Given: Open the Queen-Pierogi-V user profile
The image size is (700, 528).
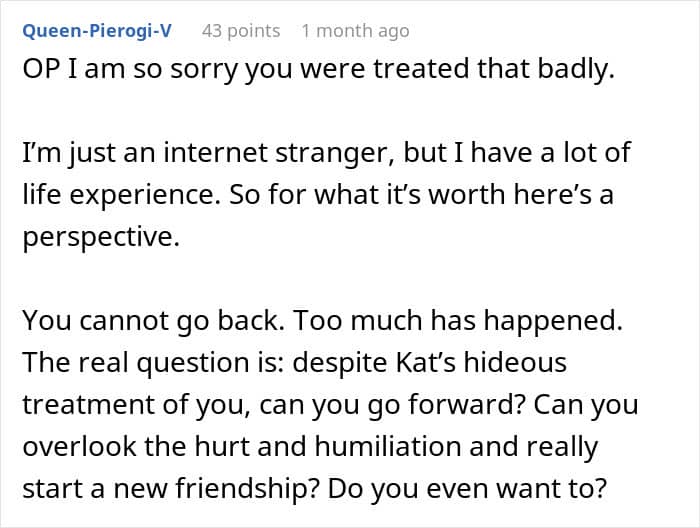Looking at the screenshot, I should 96,31.
